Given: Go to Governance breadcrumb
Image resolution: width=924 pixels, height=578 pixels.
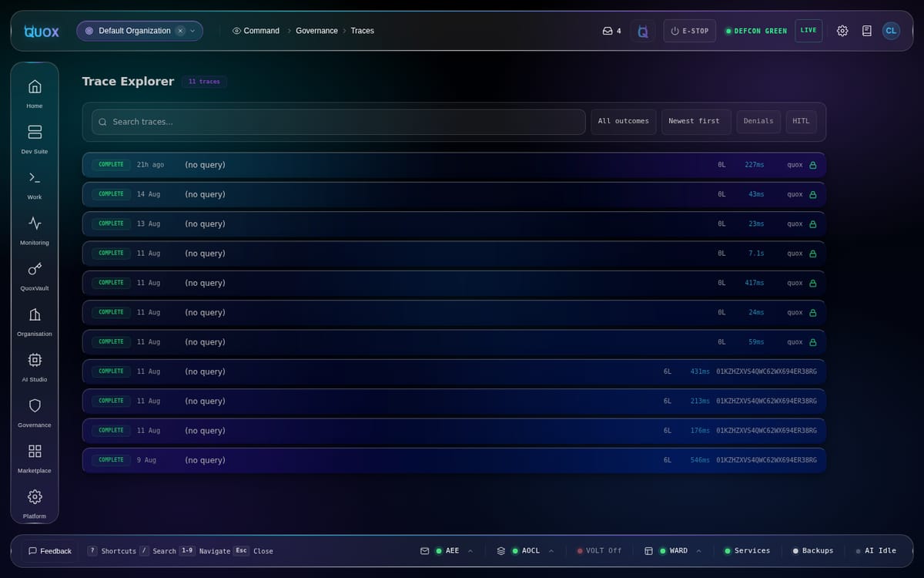Looking at the screenshot, I should click(x=316, y=31).
